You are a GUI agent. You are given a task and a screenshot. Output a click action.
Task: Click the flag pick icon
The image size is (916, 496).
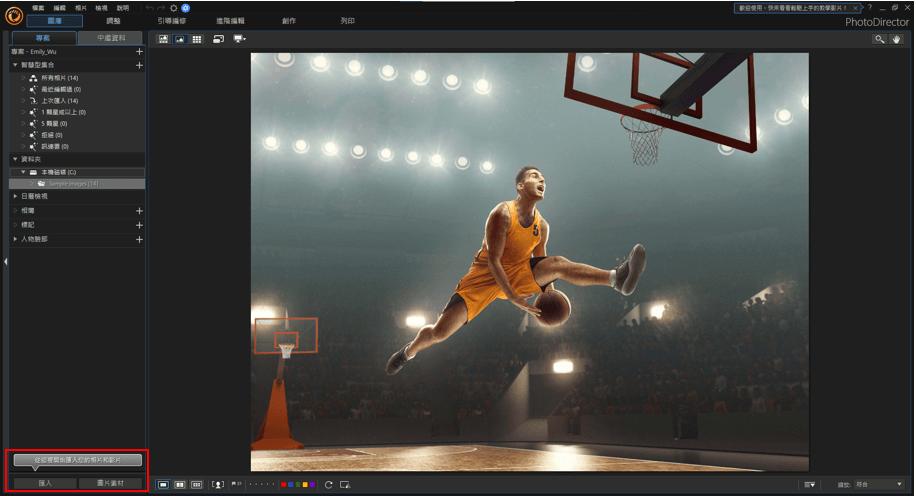pos(237,484)
